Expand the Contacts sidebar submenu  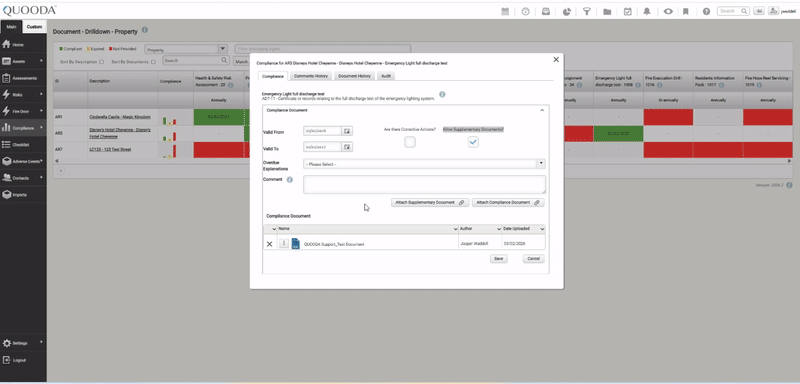[41, 178]
